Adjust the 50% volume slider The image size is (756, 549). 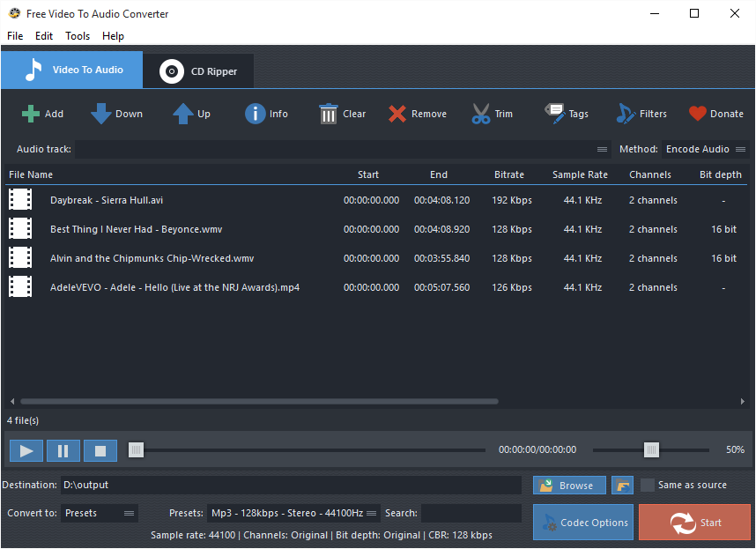click(x=651, y=449)
